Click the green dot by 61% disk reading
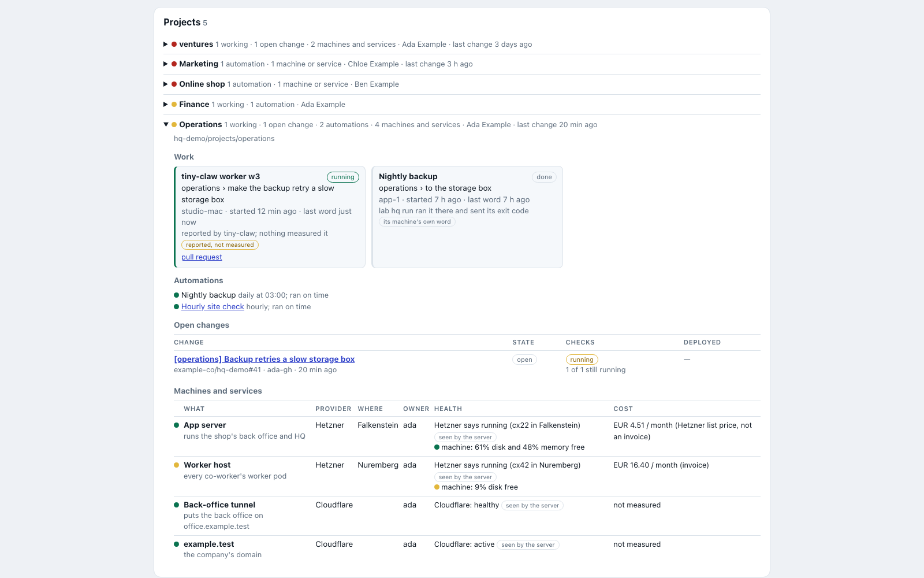This screenshot has height=578, width=924. coord(437,447)
